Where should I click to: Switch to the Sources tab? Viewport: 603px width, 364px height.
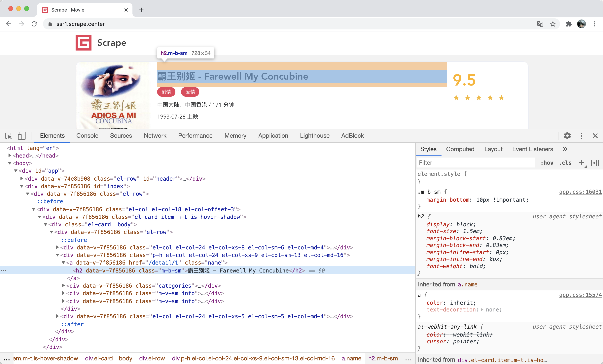coord(121,136)
